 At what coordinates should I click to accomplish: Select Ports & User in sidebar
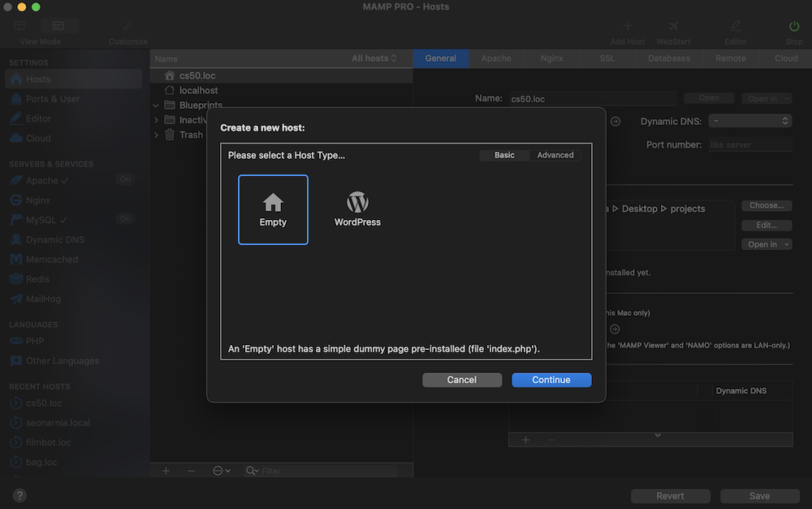pyautogui.click(x=53, y=99)
